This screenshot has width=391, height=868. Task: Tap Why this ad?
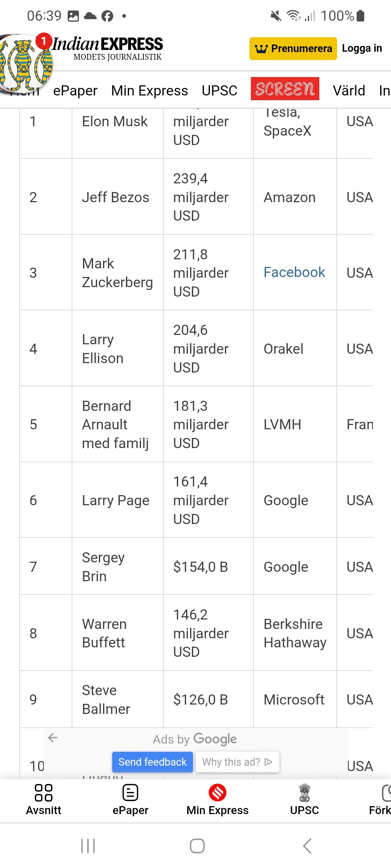pyautogui.click(x=237, y=762)
